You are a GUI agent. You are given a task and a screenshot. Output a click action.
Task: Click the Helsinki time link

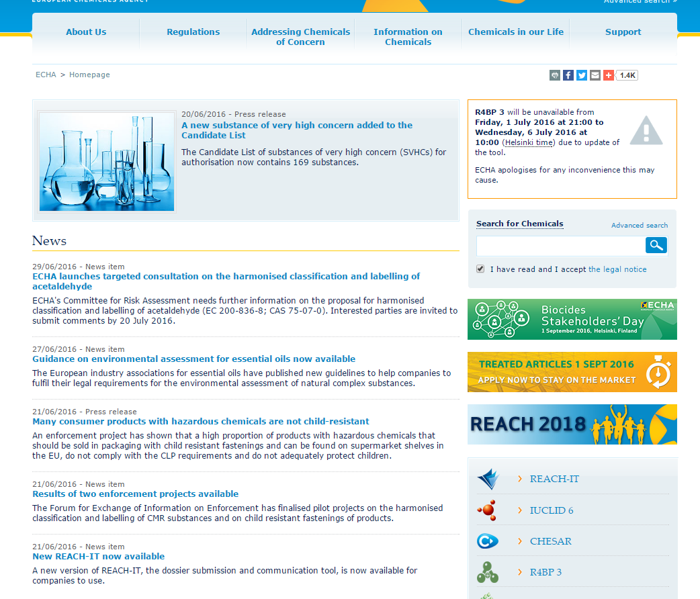pyautogui.click(x=529, y=142)
